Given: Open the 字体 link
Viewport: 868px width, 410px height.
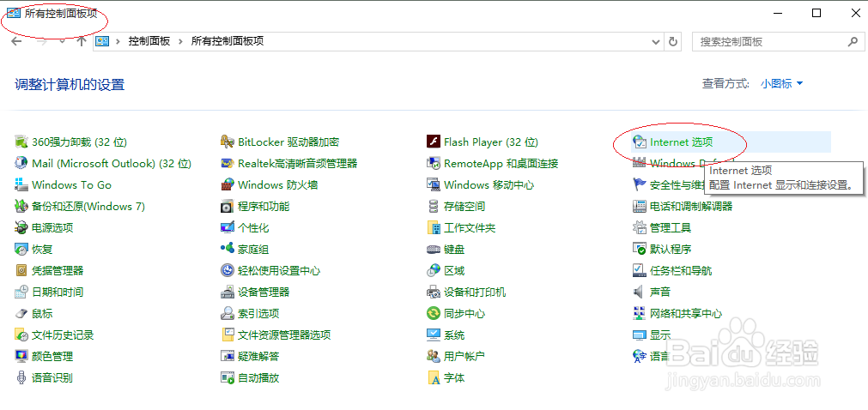Looking at the screenshot, I should click(454, 377).
